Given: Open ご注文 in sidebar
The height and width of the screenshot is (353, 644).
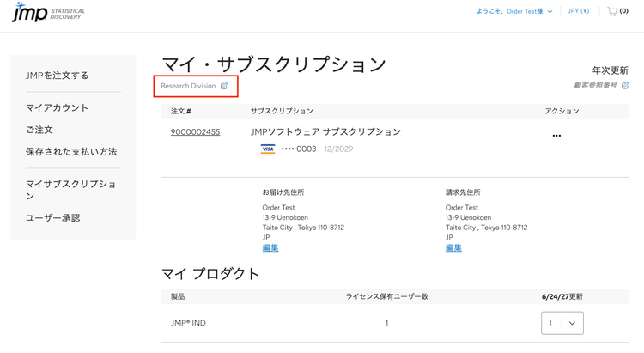Looking at the screenshot, I should [39, 130].
